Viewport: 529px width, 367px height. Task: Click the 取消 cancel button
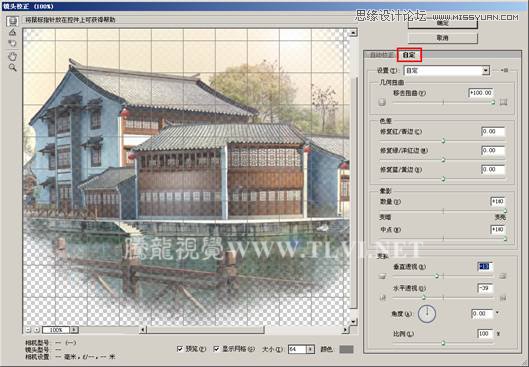pyautogui.click(x=443, y=38)
